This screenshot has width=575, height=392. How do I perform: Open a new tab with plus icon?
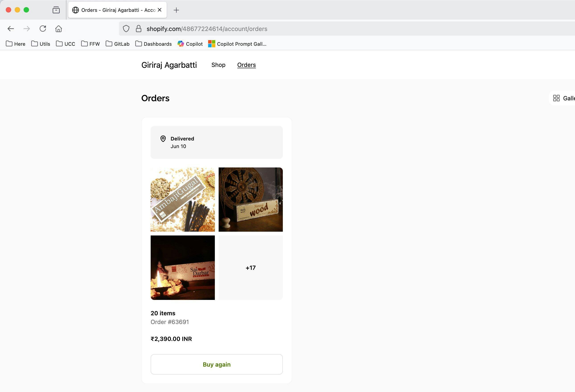click(x=176, y=10)
